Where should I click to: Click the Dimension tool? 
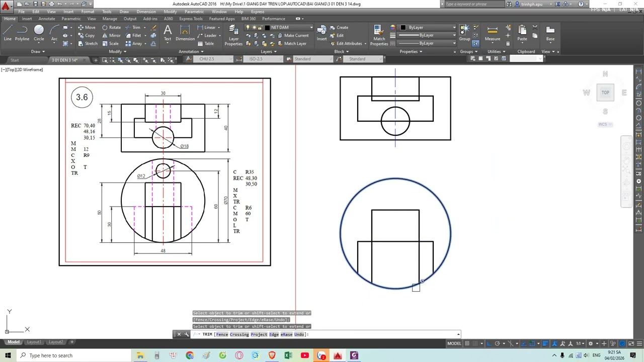[x=185, y=33]
